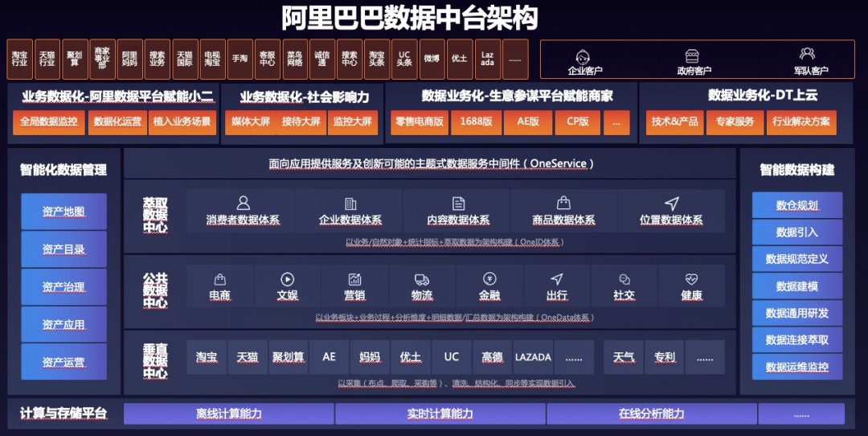The image size is (868, 436).
Task: Select the 数仓规划 button
Action: coord(796,205)
